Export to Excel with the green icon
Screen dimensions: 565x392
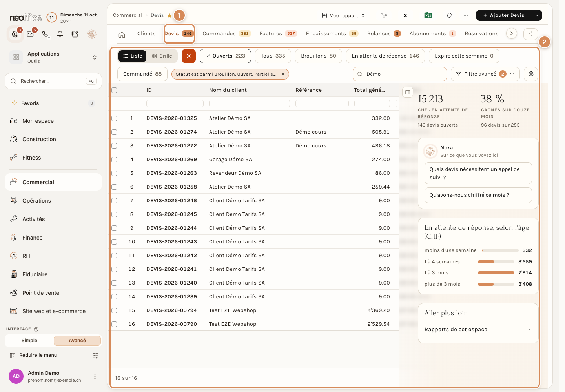click(x=428, y=15)
